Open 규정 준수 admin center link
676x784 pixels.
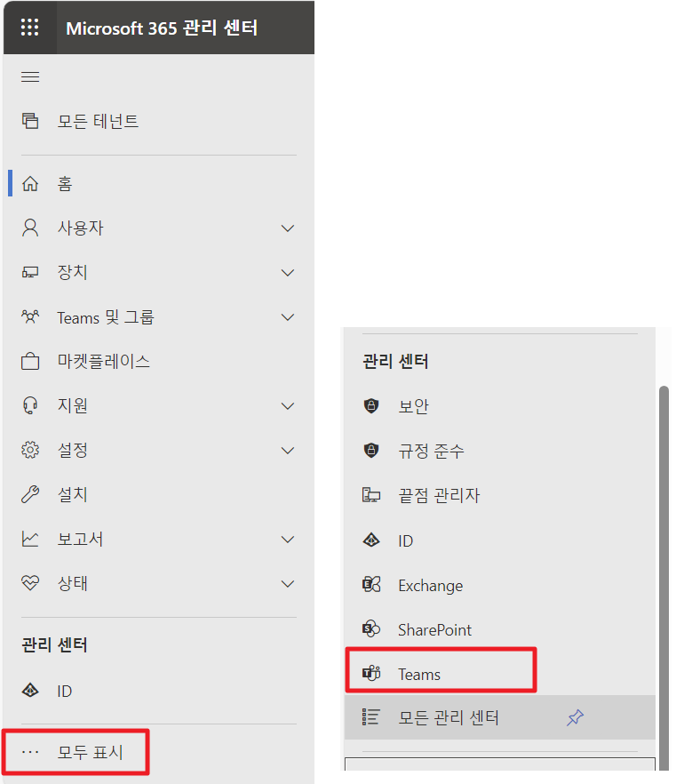tap(431, 451)
